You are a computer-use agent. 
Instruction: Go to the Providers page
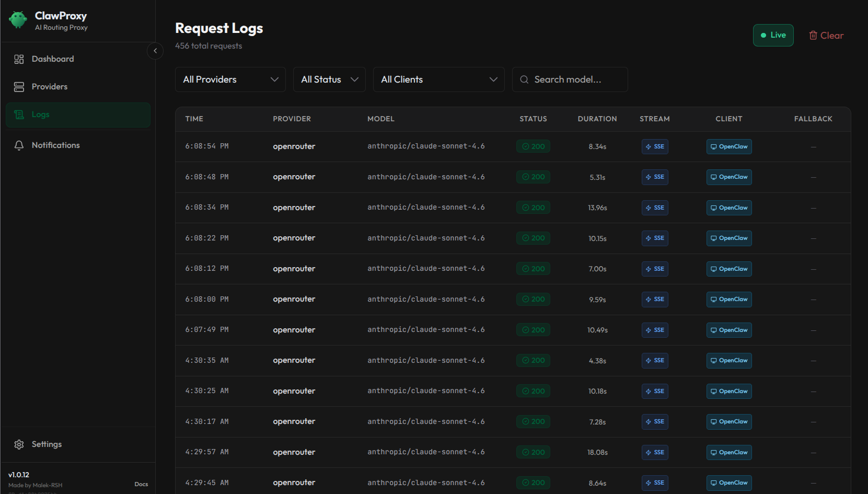point(78,87)
